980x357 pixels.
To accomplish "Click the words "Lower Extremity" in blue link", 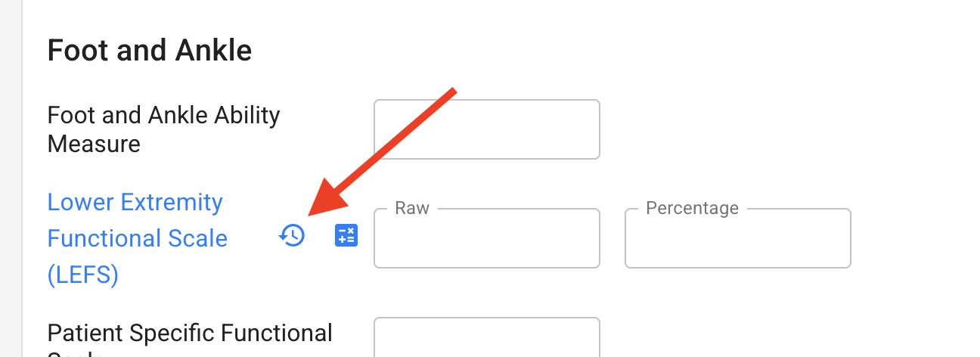I will point(135,203).
